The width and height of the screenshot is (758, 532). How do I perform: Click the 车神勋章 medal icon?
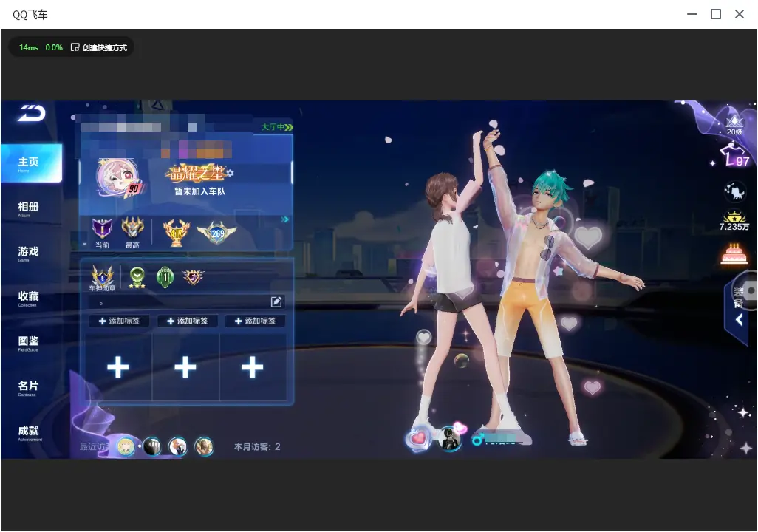(103, 276)
